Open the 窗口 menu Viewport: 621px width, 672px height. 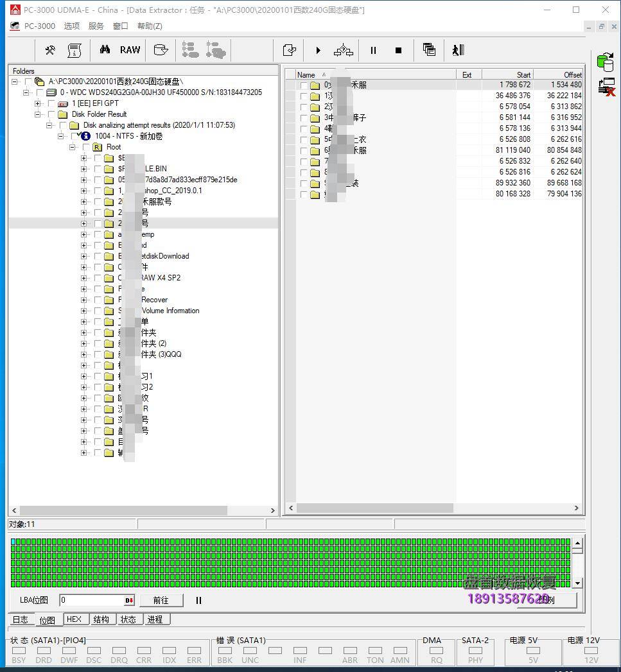tap(121, 26)
